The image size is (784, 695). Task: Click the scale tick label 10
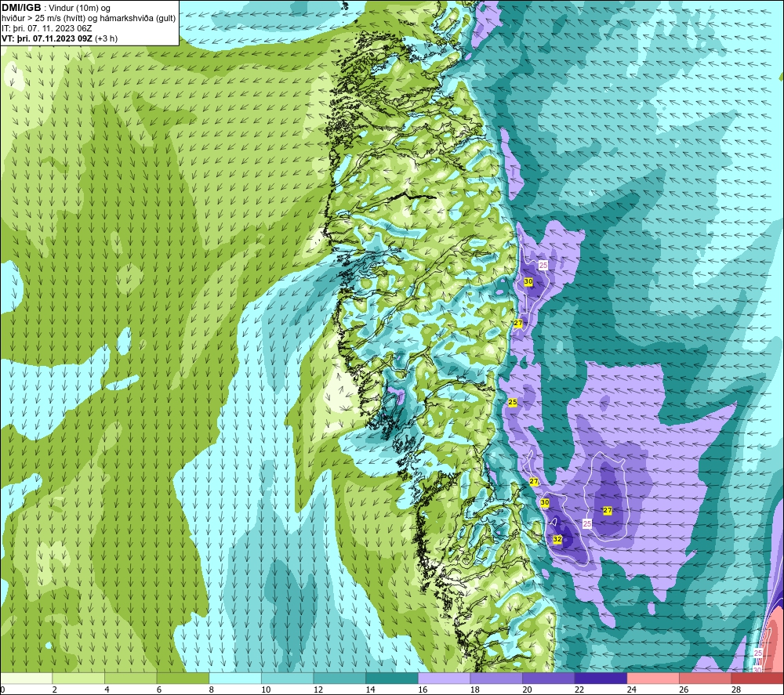[266, 690]
